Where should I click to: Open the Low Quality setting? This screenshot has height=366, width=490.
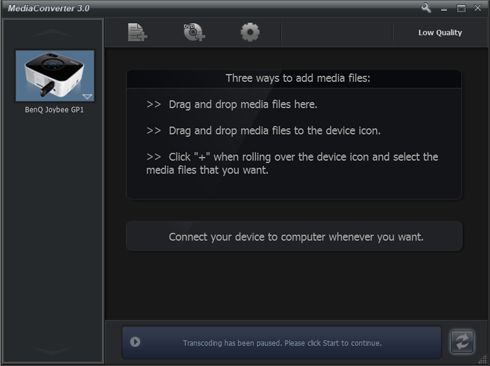point(440,33)
